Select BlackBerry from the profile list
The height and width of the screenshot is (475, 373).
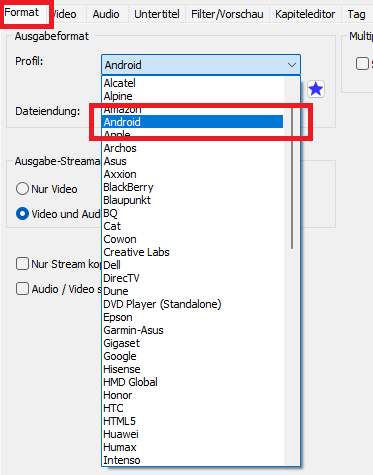(x=192, y=187)
